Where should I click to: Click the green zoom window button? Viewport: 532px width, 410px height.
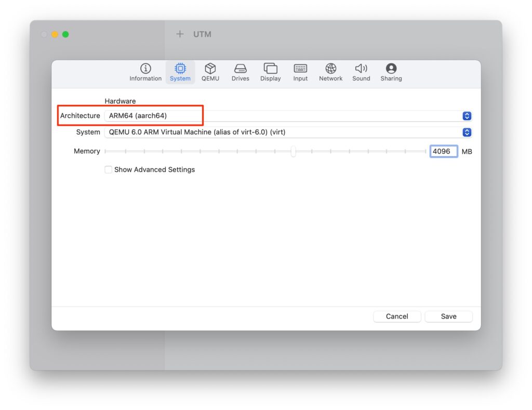coord(65,34)
